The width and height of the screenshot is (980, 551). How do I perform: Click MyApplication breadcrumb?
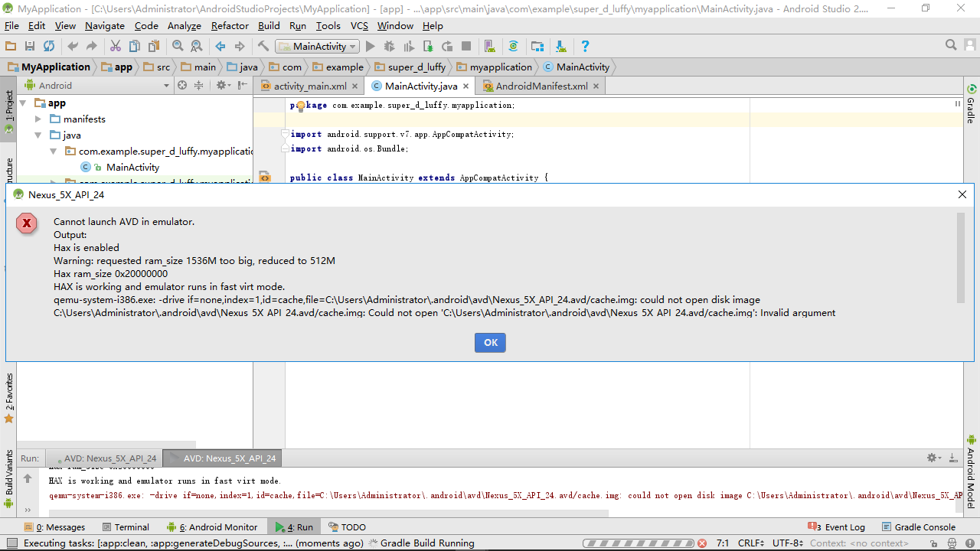pyautogui.click(x=49, y=67)
